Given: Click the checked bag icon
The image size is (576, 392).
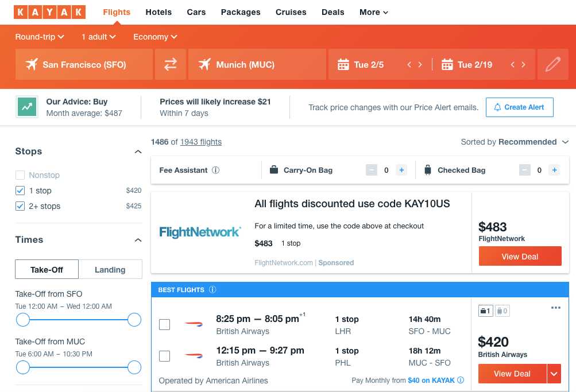Looking at the screenshot, I should tap(427, 170).
